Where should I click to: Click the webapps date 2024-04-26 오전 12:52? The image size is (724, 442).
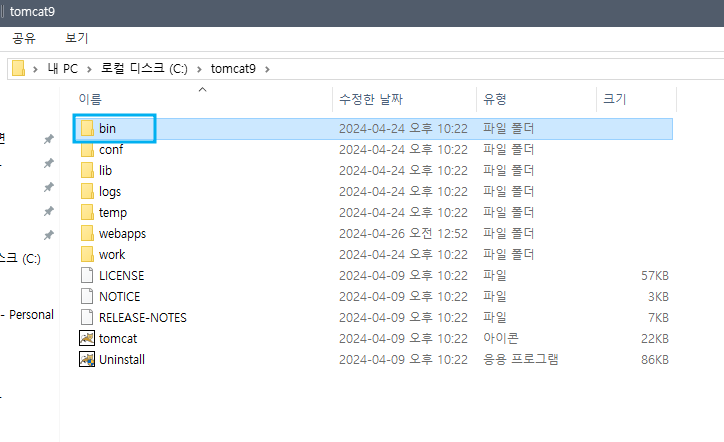[x=403, y=234]
